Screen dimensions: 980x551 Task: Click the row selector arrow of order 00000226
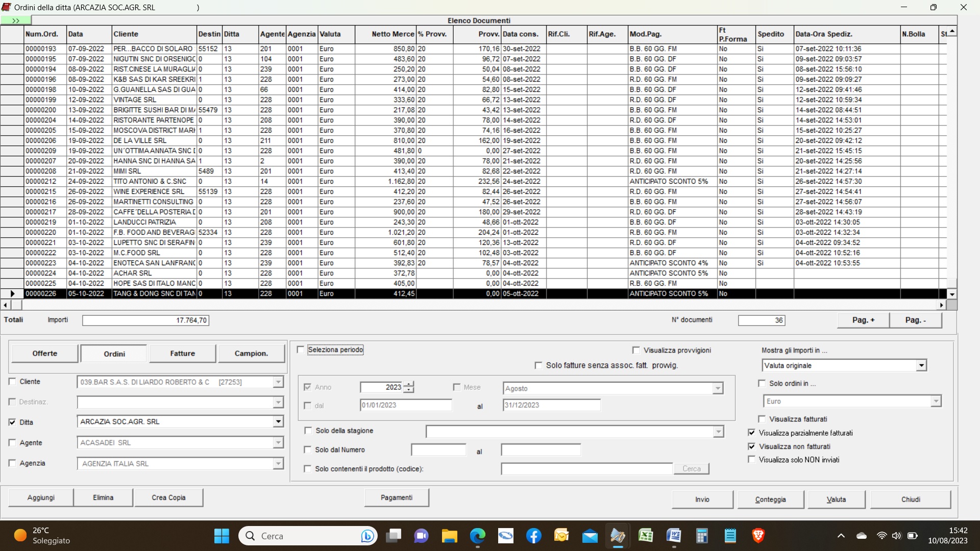(12, 294)
